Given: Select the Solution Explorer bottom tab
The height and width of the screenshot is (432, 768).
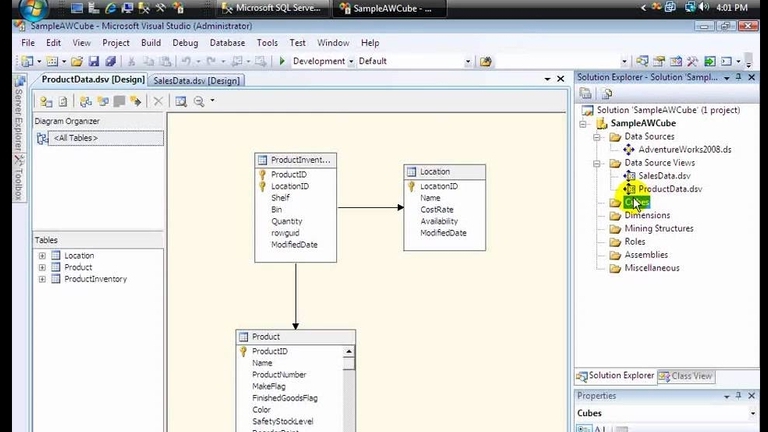Looking at the screenshot, I should coord(616,376).
